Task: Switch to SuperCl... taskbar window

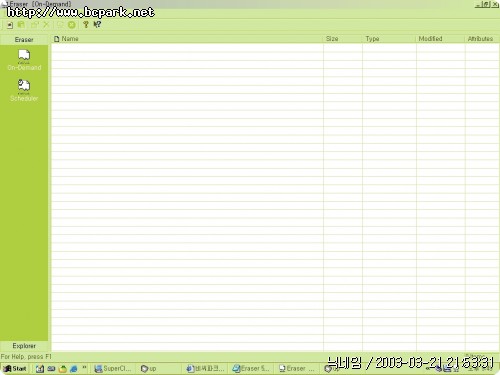Action: (x=113, y=368)
